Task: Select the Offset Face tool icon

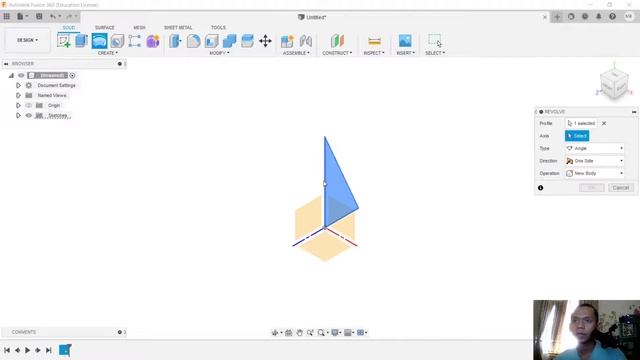Action: point(247,41)
